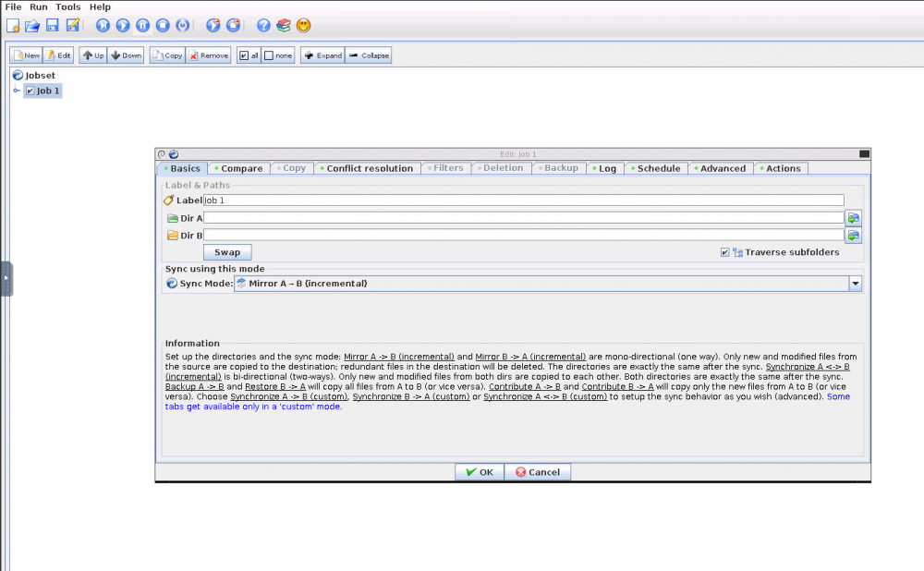
Task: Switch to the Conflict resolution tab
Action: coord(367,168)
